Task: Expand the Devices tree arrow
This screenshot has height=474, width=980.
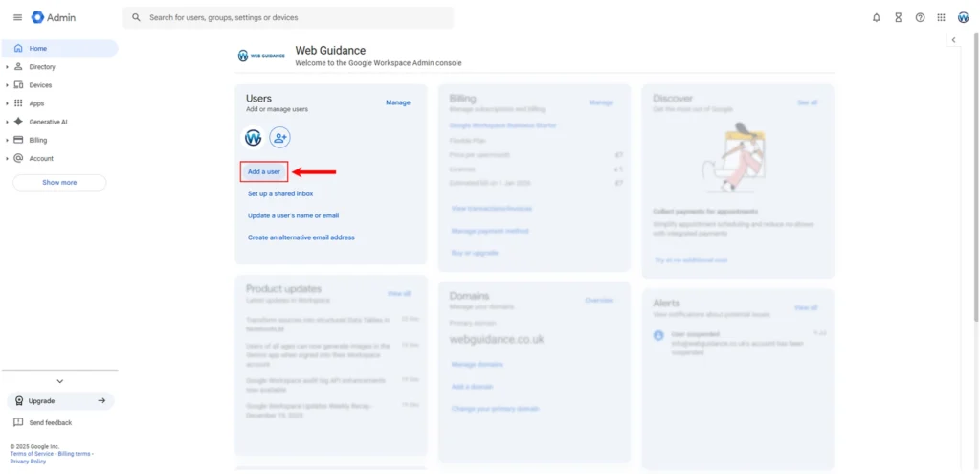Action: (7, 85)
